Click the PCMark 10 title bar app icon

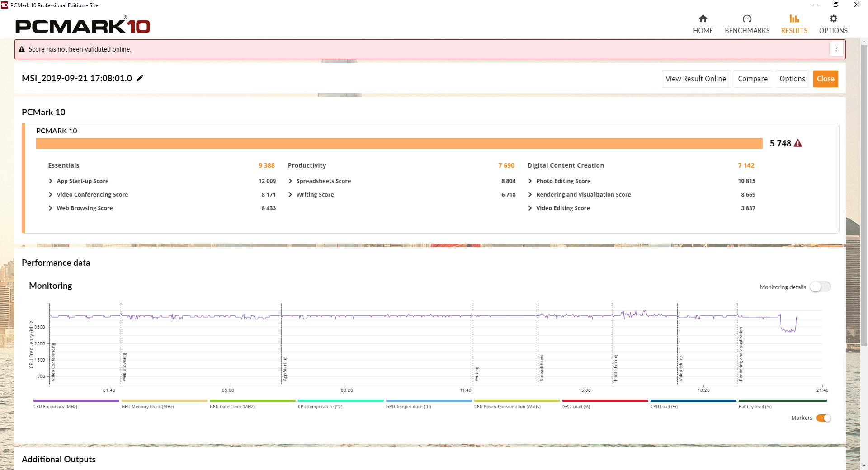click(5, 5)
